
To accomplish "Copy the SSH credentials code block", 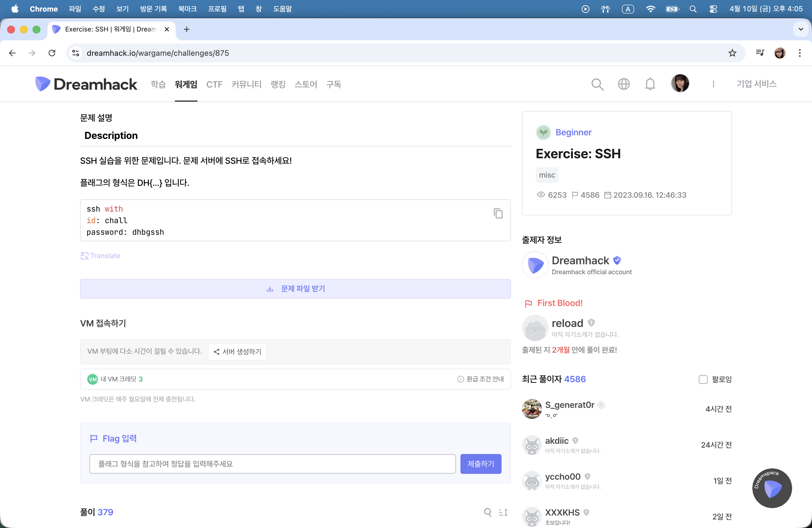I will [498, 213].
